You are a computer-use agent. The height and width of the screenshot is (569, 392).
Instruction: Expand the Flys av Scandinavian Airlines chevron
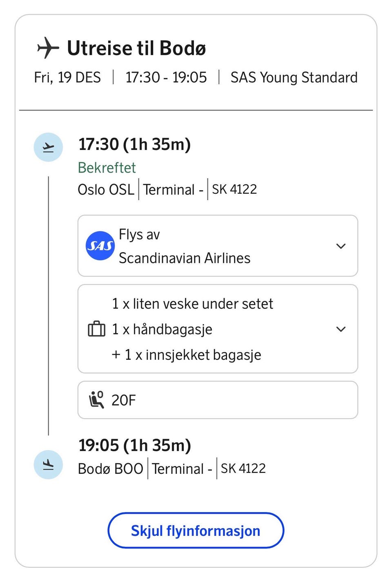341,246
